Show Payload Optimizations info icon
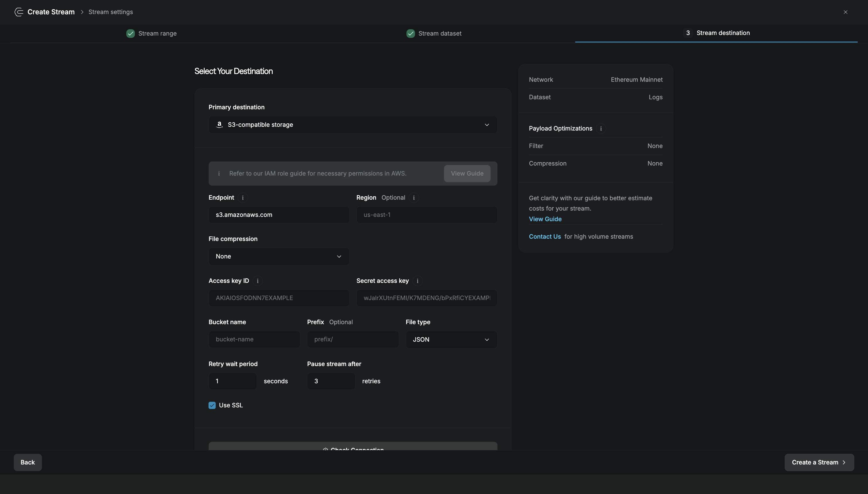The image size is (868, 494). [601, 129]
